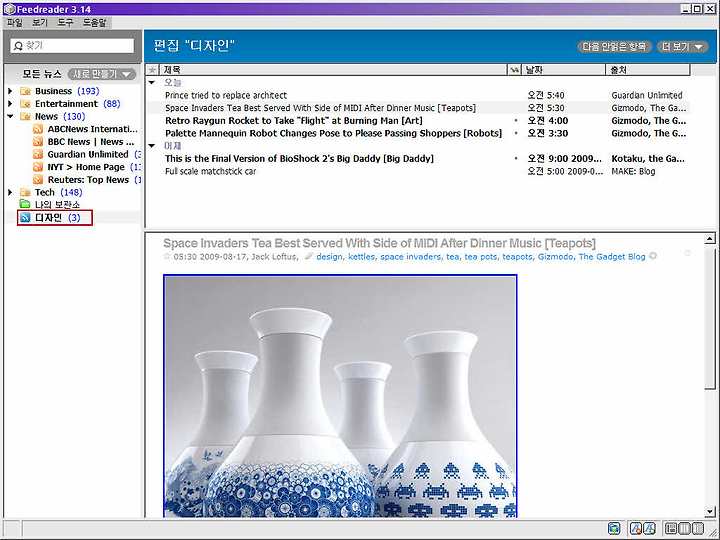
Task: Select the rightmost layout icon in status bar
Action: 698,529
